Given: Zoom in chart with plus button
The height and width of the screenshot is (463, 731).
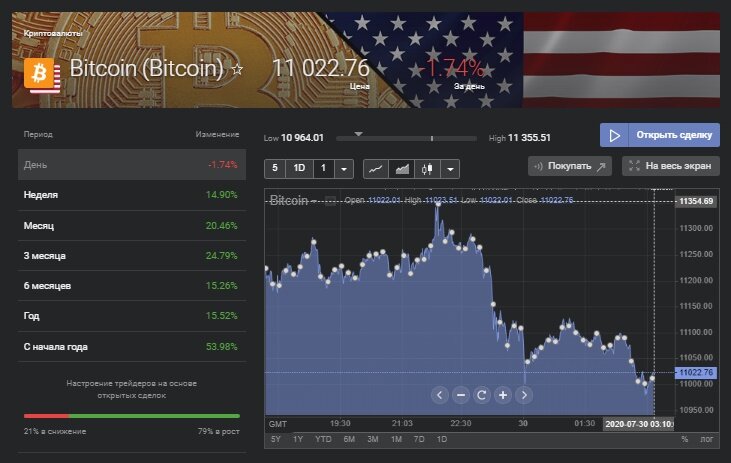Looking at the screenshot, I should pos(503,395).
